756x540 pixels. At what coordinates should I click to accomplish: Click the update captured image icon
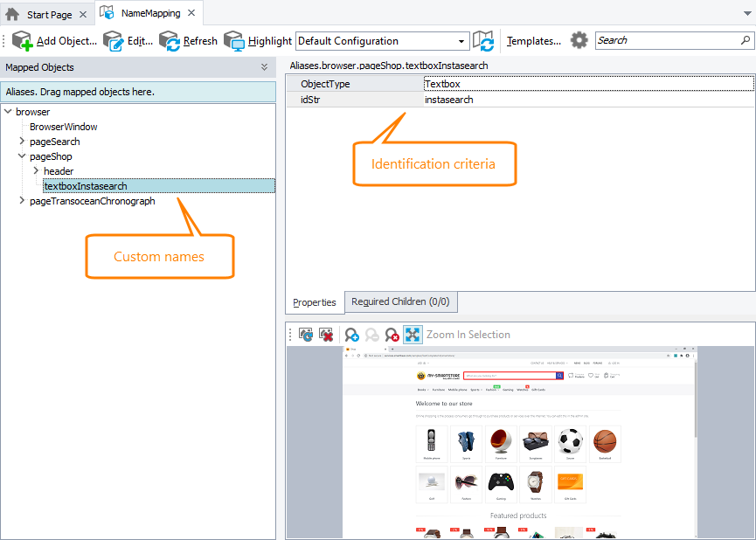click(304, 335)
